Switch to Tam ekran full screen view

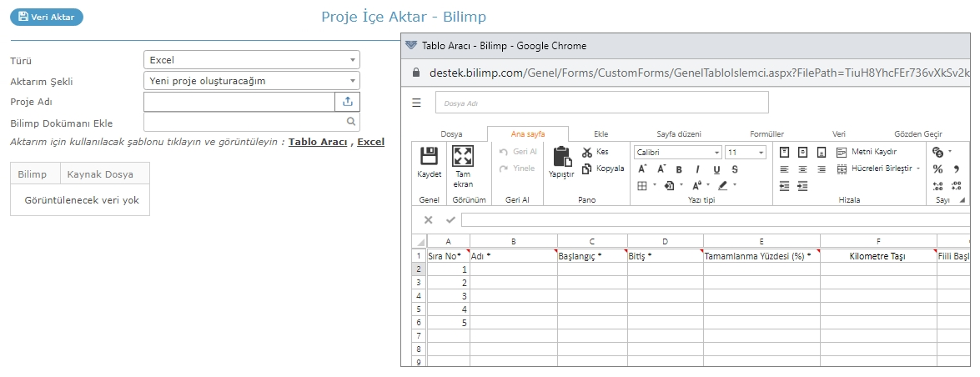tap(463, 156)
